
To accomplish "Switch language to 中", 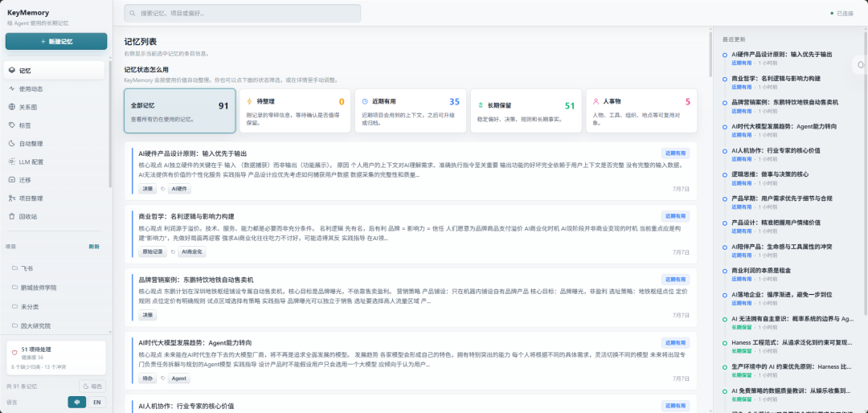I will 77,403.
